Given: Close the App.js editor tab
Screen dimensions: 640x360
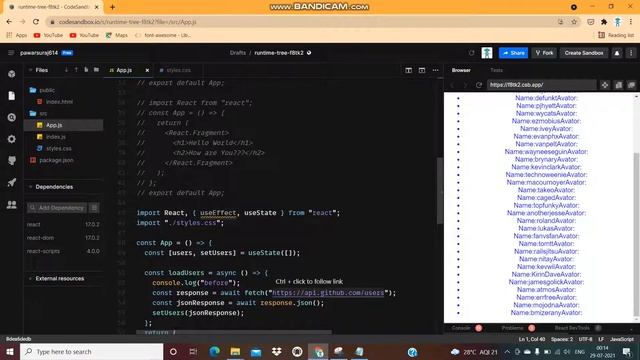Looking at the screenshot, I should (x=147, y=70).
